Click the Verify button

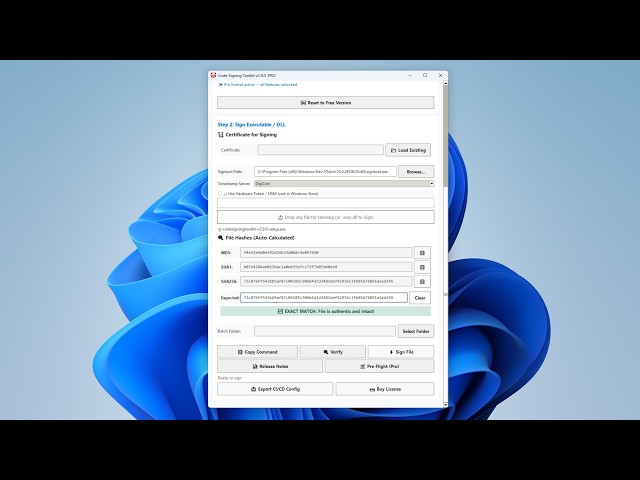point(333,351)
